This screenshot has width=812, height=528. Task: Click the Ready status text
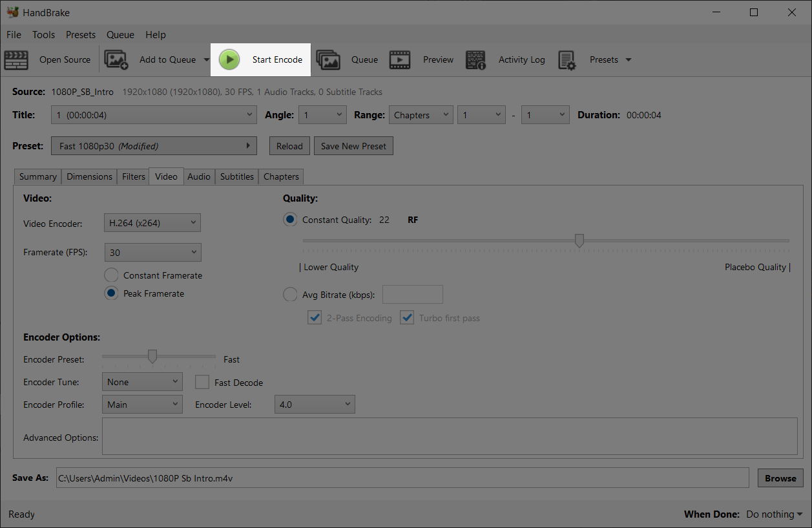click(x=21, y=514)
